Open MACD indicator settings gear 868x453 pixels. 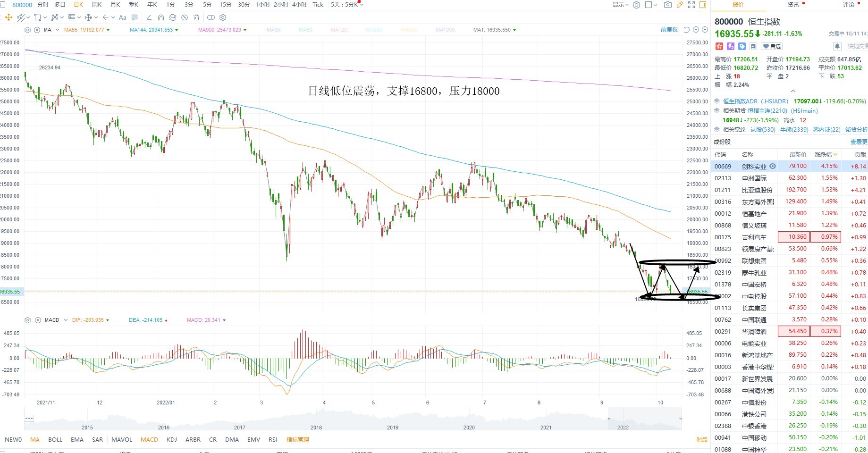[x=27, y=320]
